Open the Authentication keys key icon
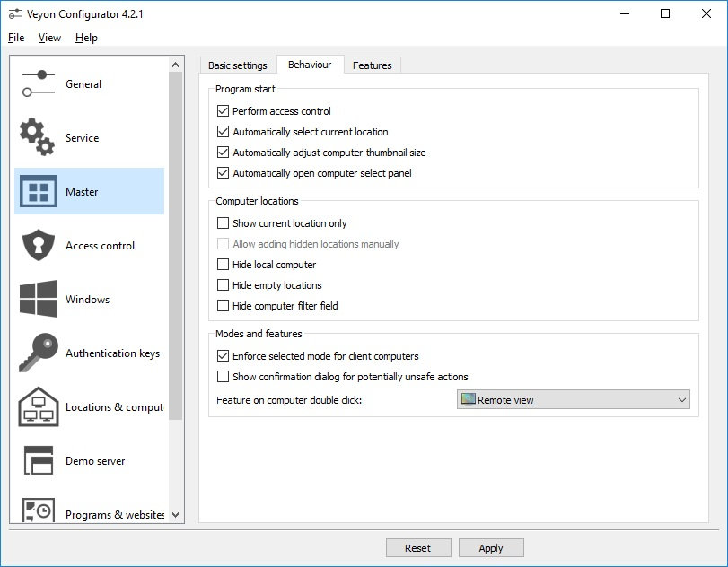The width and height of the screenshot is (728, 567). point(39,353)
